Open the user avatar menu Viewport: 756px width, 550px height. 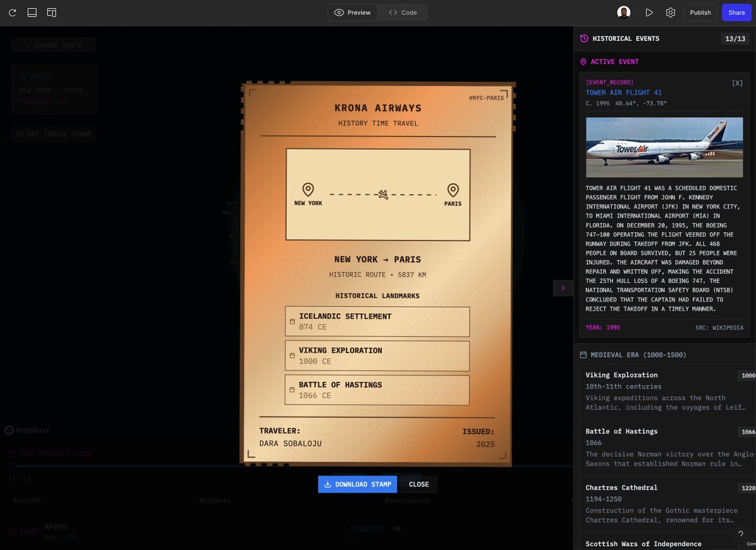tap(624, 13)
